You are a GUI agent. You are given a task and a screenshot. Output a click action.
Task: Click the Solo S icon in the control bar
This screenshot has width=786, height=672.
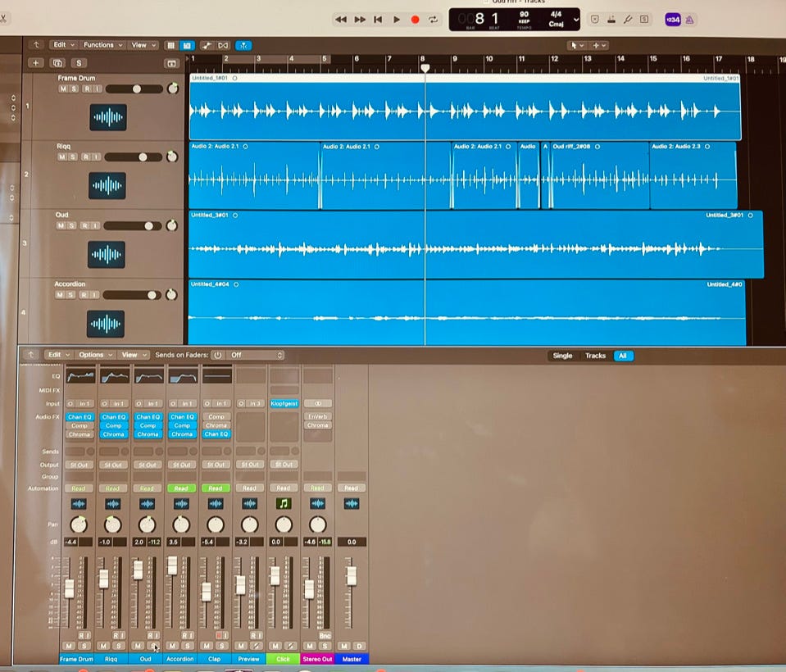644,20
